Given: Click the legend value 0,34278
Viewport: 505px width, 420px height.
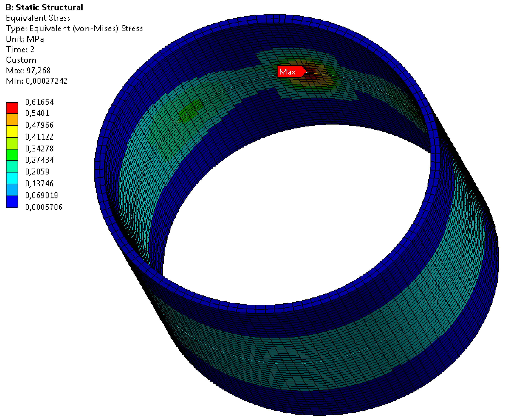Looking at the screenshot, I should [x=39, y=149].
